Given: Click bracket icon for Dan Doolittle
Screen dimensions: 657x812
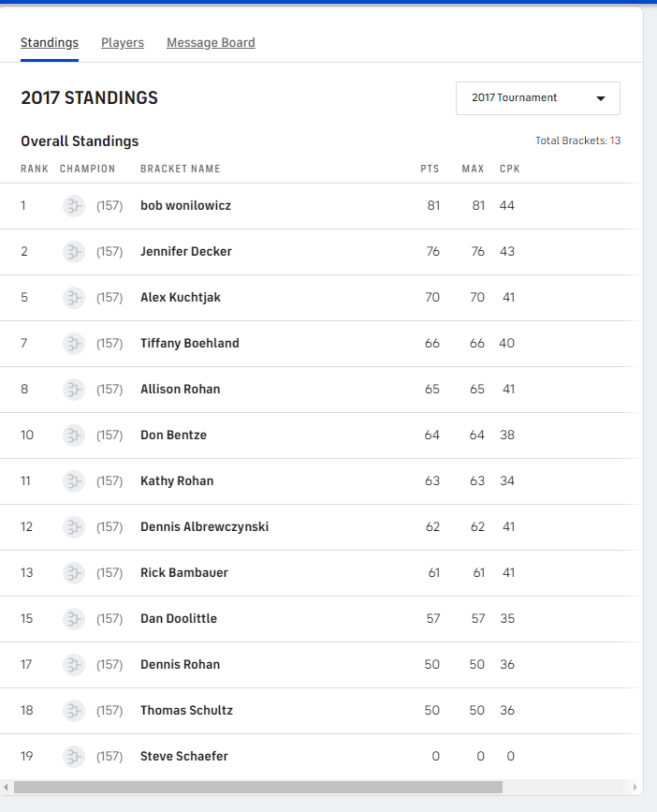Looking at the screenshot, I should (x=74, y=619).
